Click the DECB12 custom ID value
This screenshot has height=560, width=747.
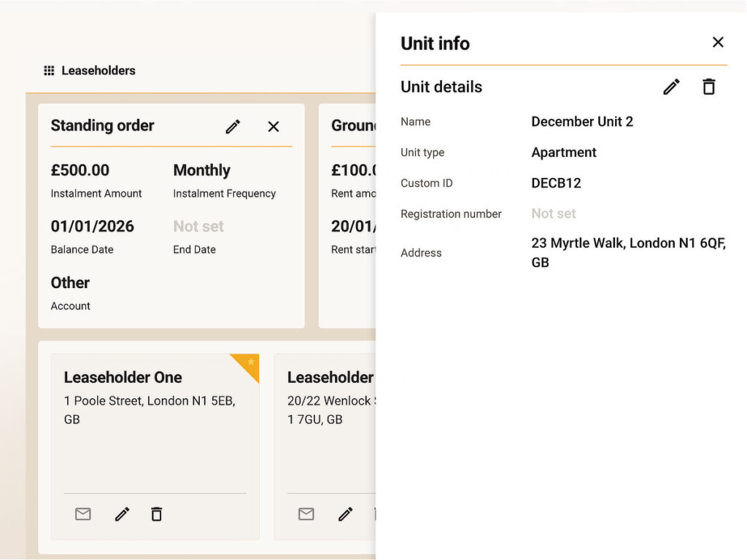556,183
